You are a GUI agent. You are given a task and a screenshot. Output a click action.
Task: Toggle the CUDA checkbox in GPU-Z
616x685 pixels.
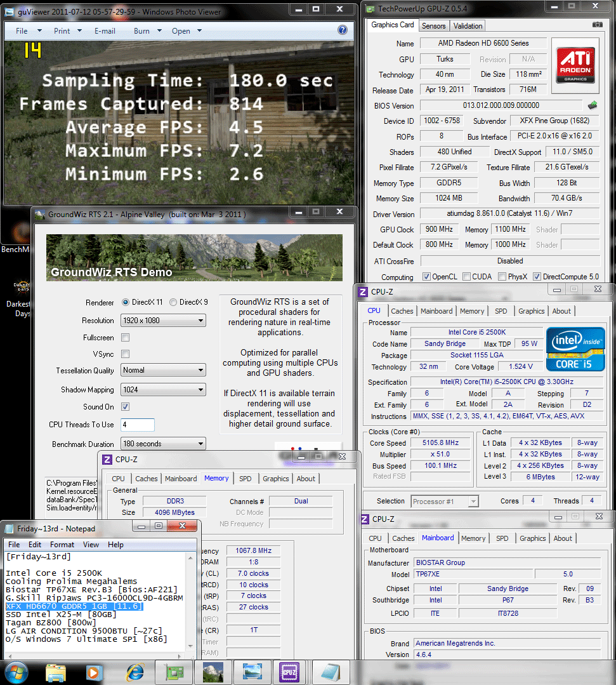[467, 277]
